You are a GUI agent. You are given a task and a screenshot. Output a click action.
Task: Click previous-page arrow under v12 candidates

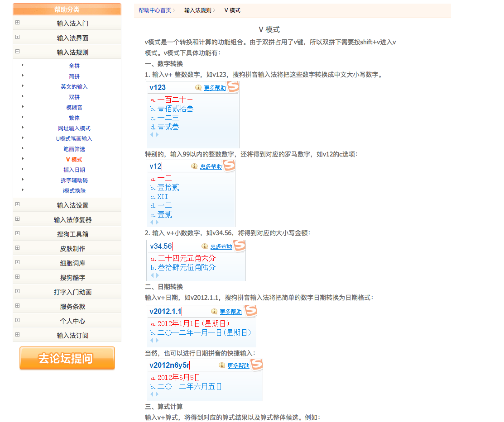coord(152,222)
